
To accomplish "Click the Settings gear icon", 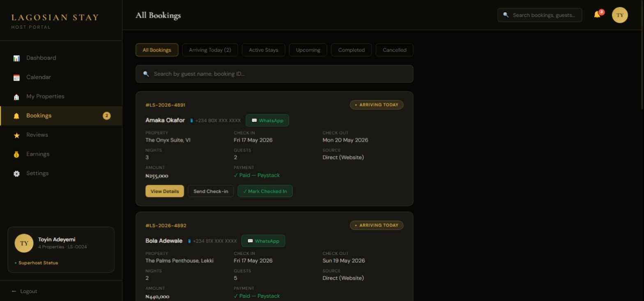I will pos(16,174).
